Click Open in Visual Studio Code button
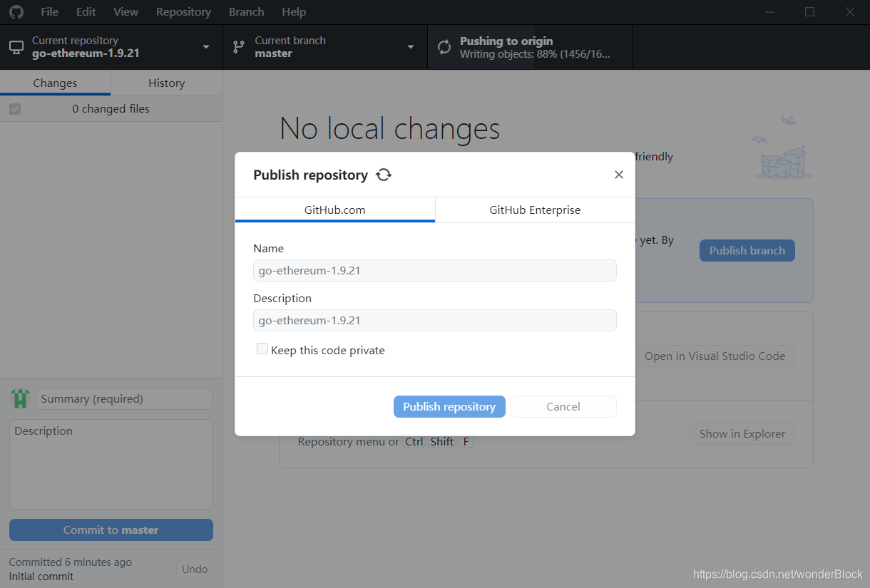 (715, 356)
